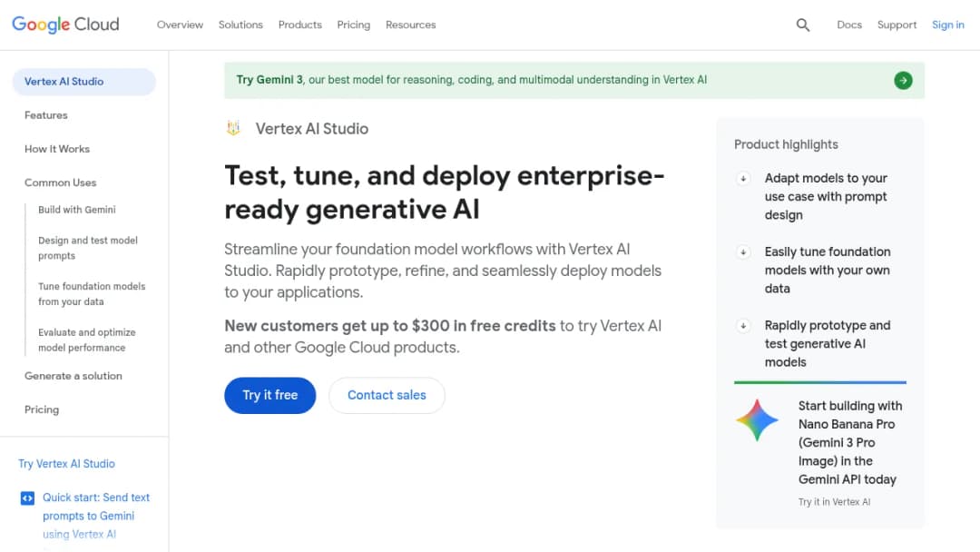
Task: Open the Pricing item in top navigation
Action: [x=354, y=25]
